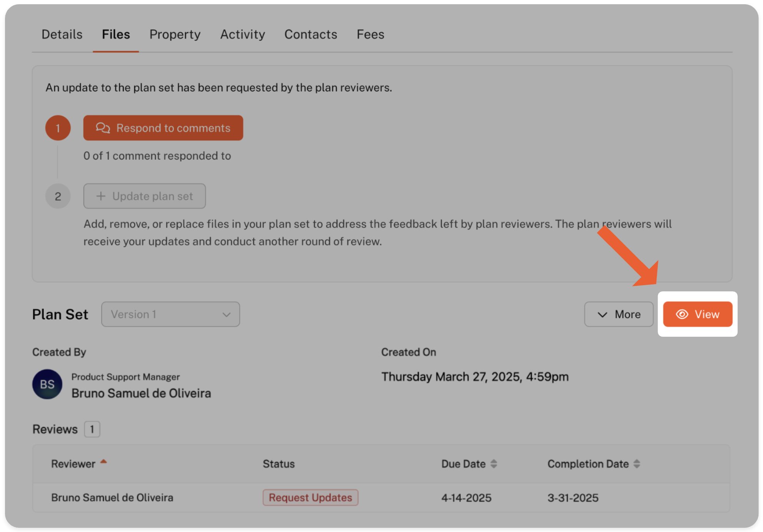Click step 1 circle indicator

(x=58, y=128)
